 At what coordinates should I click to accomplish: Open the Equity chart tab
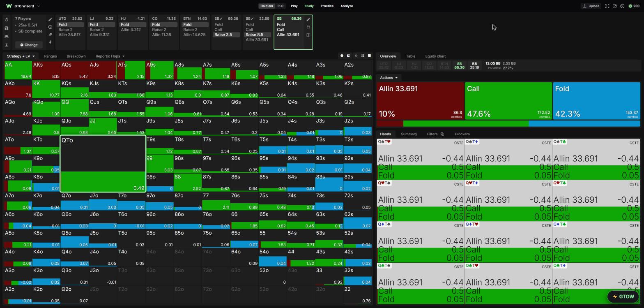435,56
